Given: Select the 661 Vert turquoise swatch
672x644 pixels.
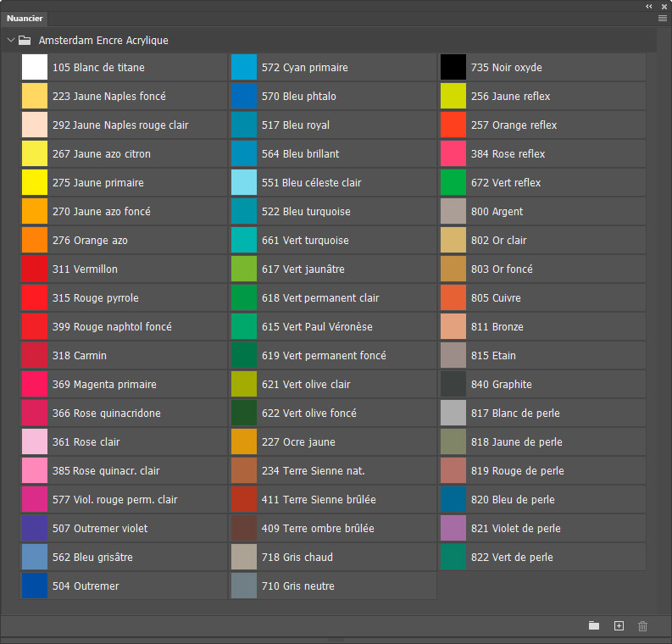Looking at the screenshot, I should click(244, 240).
